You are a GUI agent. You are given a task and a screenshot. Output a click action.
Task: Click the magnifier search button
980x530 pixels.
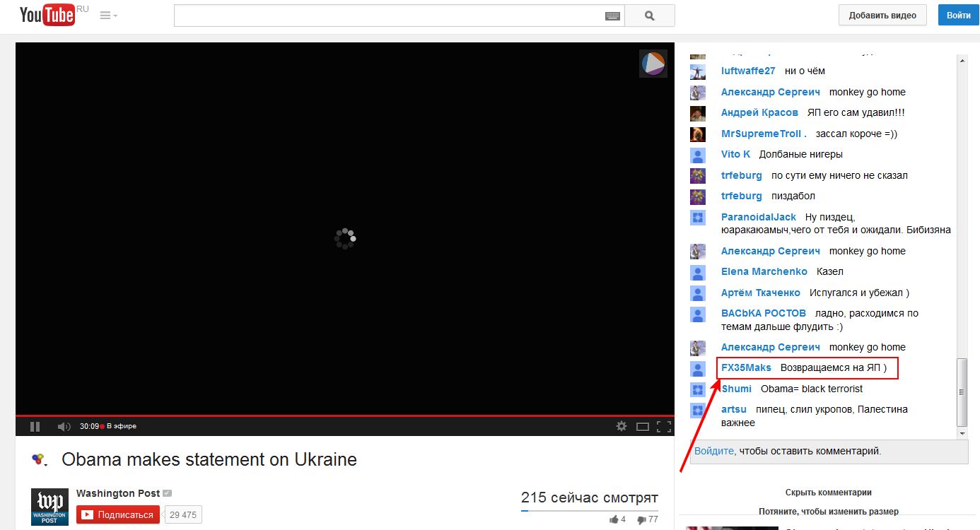coord(650,16)
